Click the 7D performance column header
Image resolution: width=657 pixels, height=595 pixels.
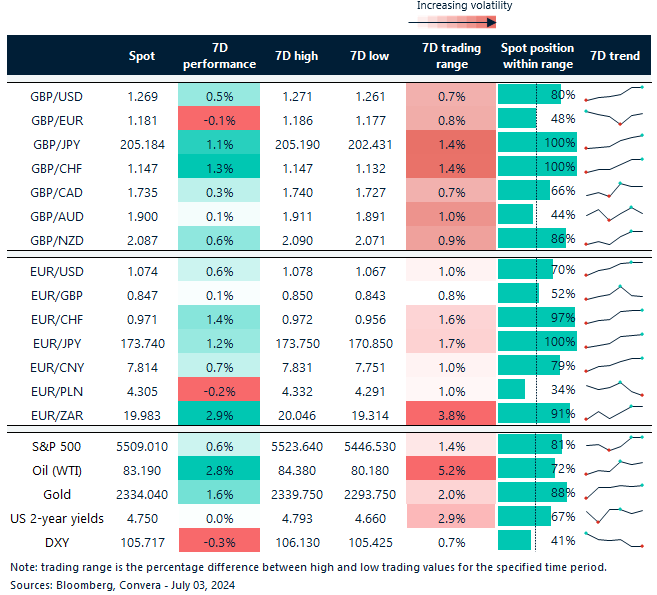[x=219, y=56]
